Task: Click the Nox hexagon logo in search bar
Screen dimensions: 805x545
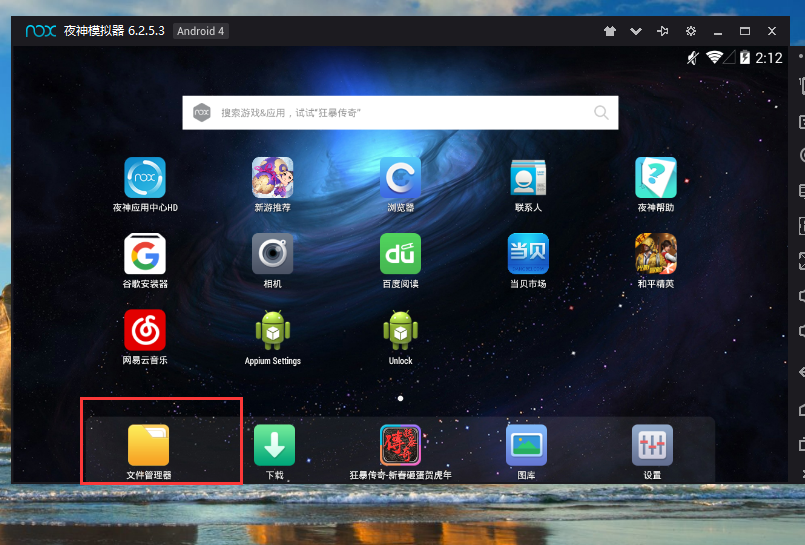Action: [x=202, y=112]
